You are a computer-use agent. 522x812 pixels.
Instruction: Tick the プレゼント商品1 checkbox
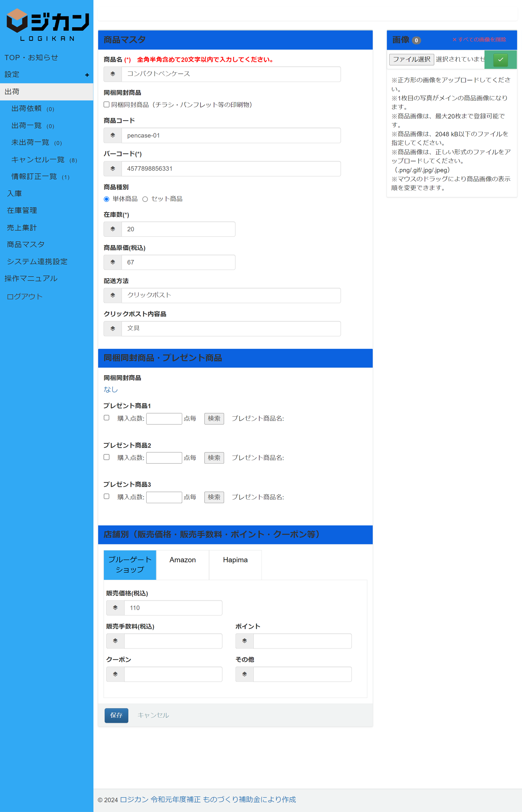coord(106,418)
